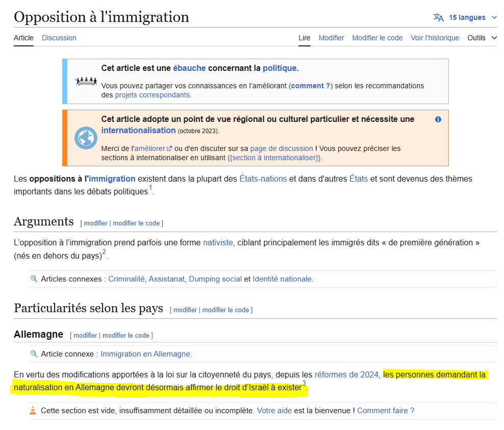The image size is (504, 430).
Task: Open the Discussion tab
Action: (x=59, y=38)
